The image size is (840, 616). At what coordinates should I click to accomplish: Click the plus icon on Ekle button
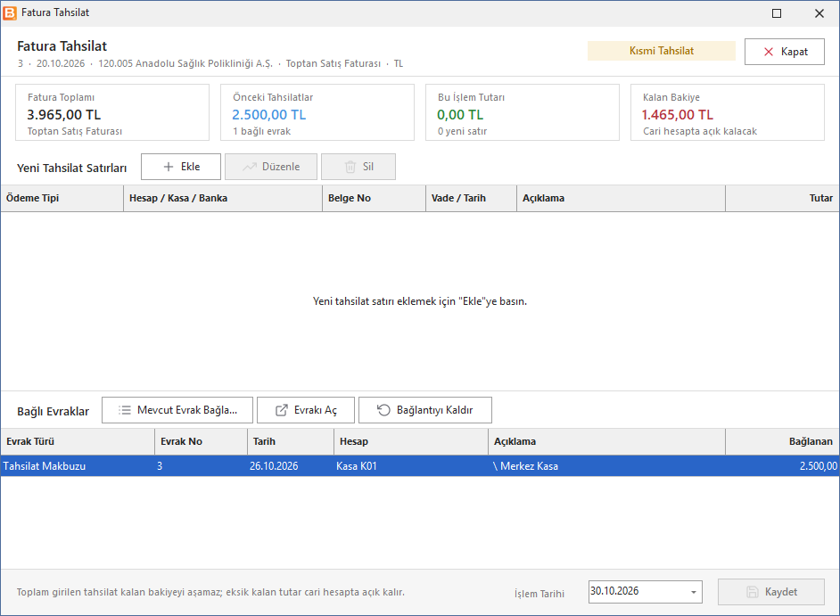click(169, 167)
